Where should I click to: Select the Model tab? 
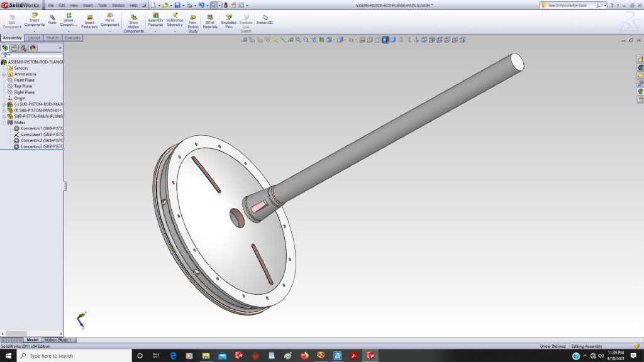pos(33,340)
